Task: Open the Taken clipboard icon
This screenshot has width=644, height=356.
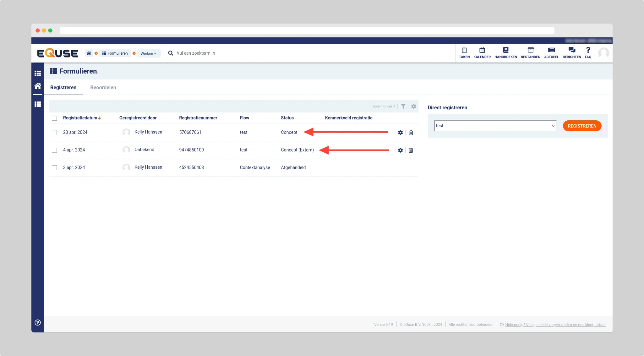Action: [x=464, y=50]
